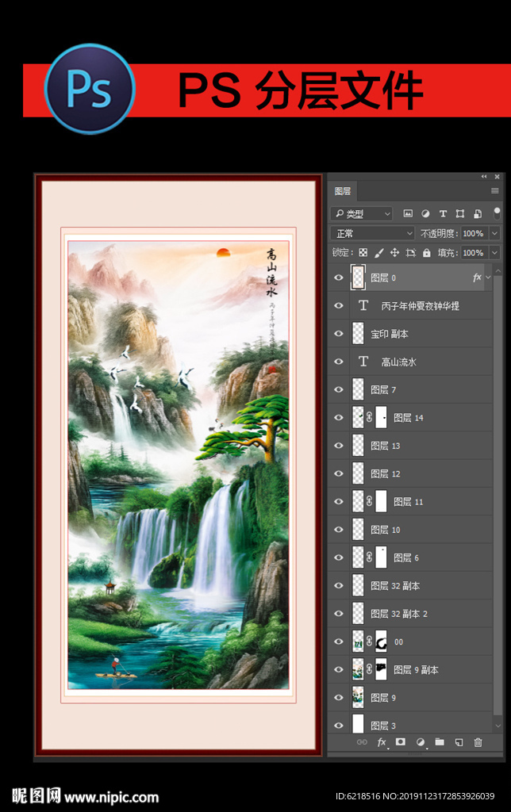The image size is (511, 812).
Task: Hide the 丙子年仲夏夜钟华提 text layer
Action: click(x=339, y=305)
